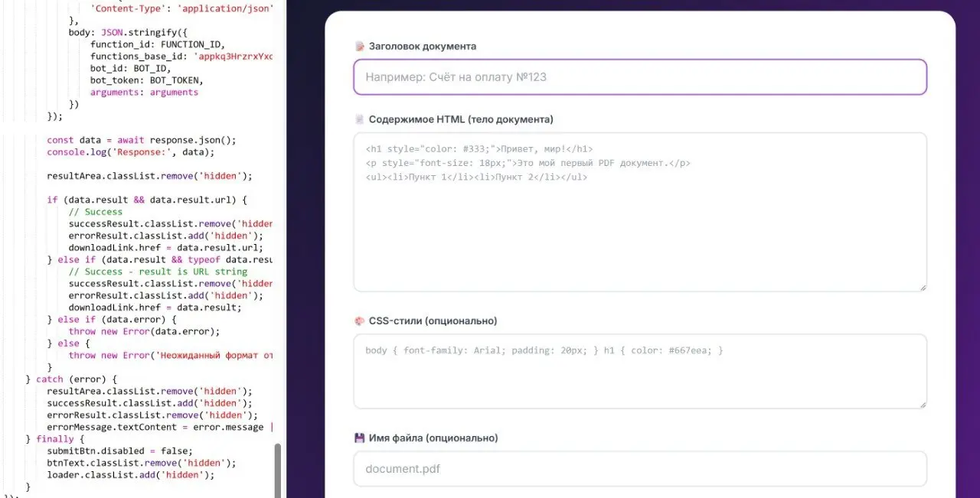Click the code panel vertical scrollbar
Image resolution: width=980 pixels, height=498 pixels.
click(x=277, y=470)
